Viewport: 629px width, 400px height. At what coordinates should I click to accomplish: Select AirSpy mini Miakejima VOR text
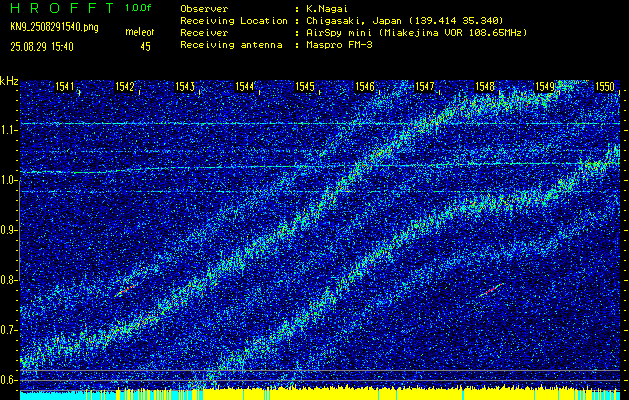point(417,33)
